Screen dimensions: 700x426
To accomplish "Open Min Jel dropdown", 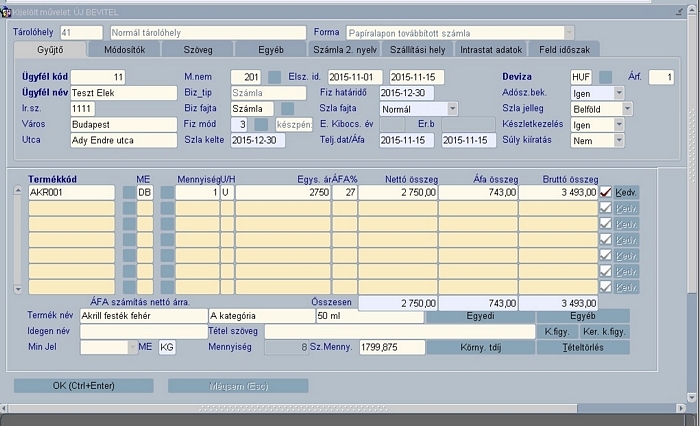I will click(x=133, y=347).
